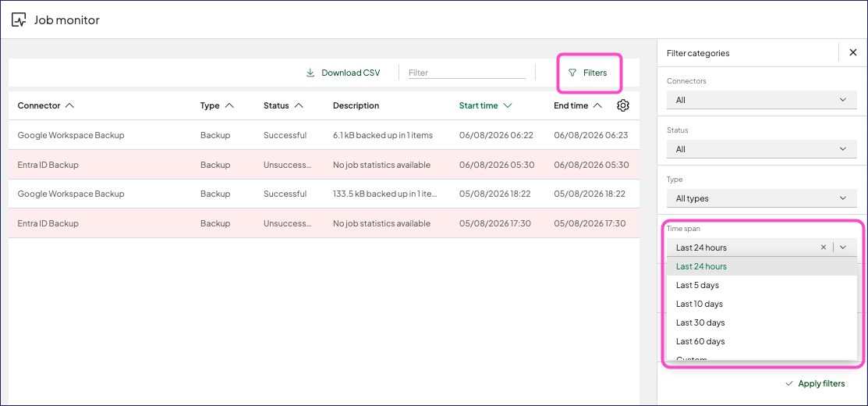Click Apply filters label
Screen dimensions: 868x406
[x=821, y=383]
